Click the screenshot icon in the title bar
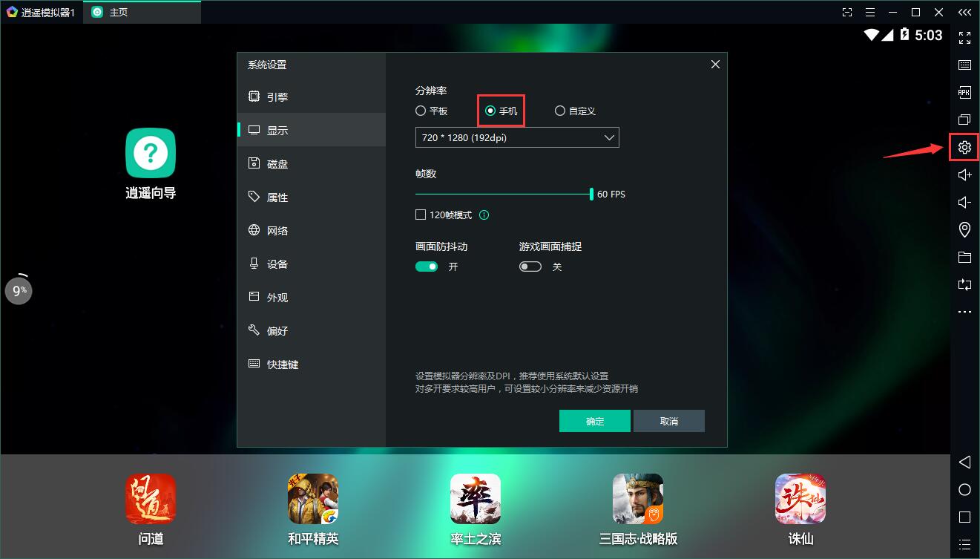980x559 pixels. tap(847, 12)
